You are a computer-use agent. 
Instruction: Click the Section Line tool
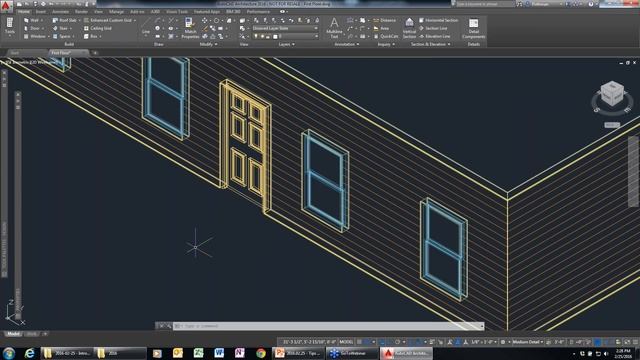click(x=433, y=28)
